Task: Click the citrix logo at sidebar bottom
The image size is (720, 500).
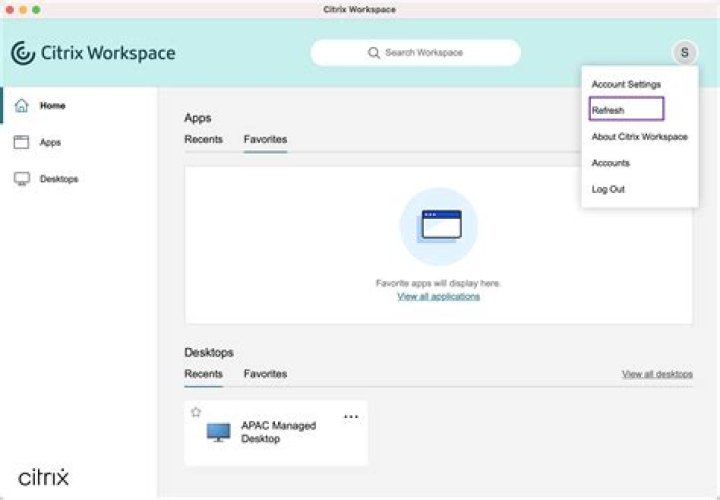Action: coord(44,478)
